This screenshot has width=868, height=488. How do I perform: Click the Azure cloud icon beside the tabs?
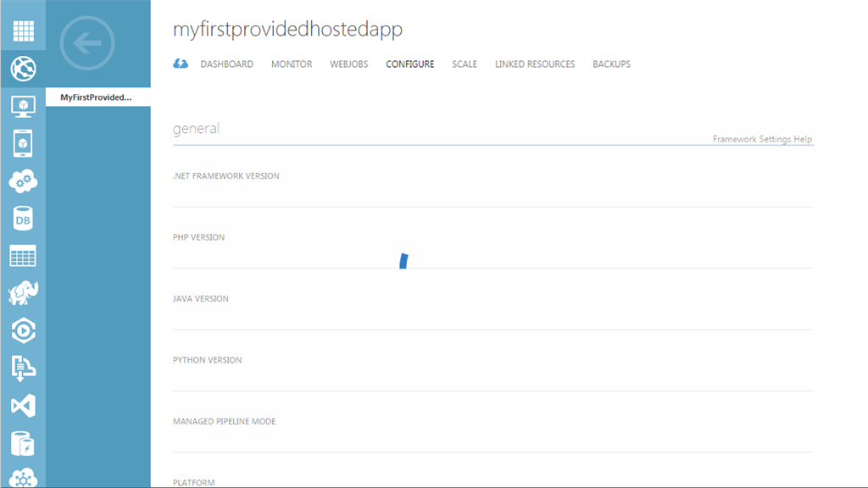(x=180, y=63)
